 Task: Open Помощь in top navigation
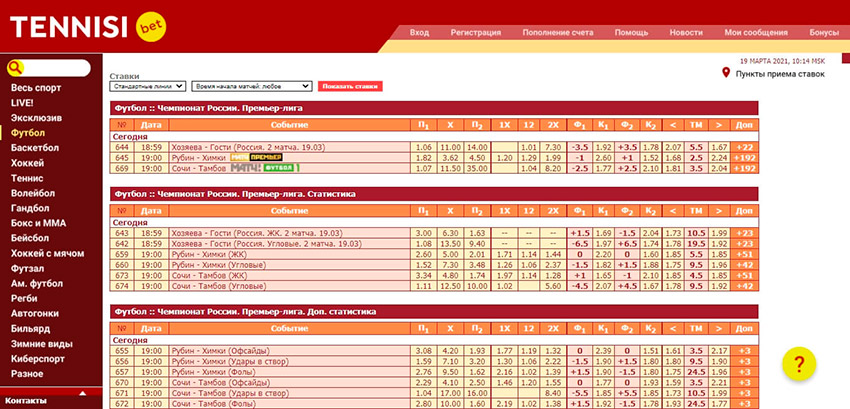(631, 33)
